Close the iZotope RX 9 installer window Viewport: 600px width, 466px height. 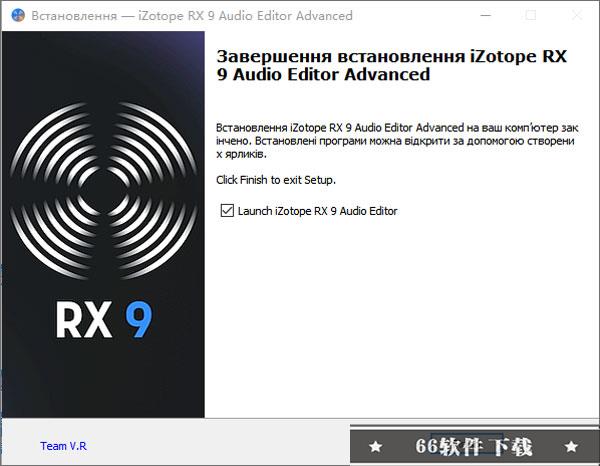[x=577, y=16]
